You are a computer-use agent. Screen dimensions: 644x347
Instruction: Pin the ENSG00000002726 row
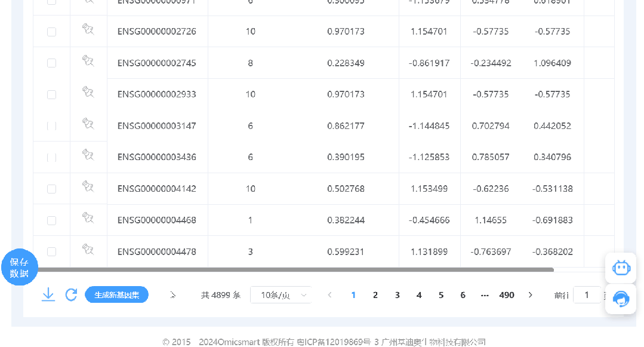(88, 29)
